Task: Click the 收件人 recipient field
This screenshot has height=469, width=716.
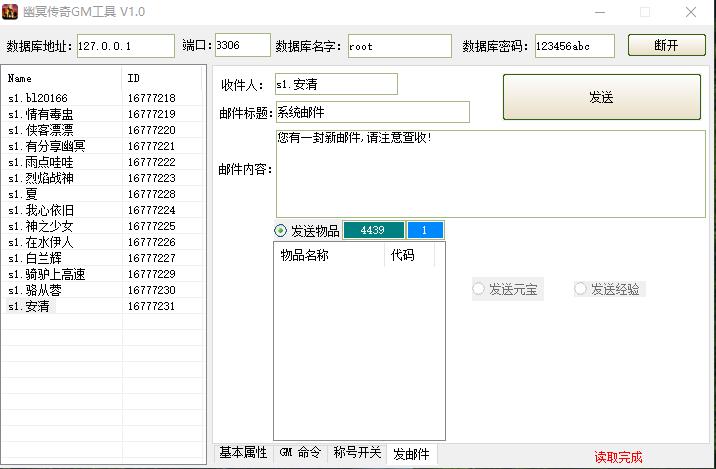Action: [x=336, y=85]
